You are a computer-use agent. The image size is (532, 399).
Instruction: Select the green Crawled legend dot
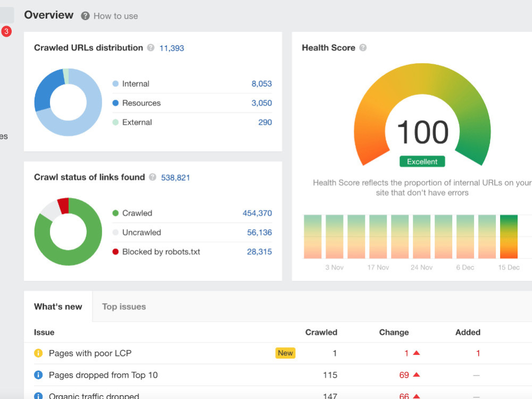point(115,213)
